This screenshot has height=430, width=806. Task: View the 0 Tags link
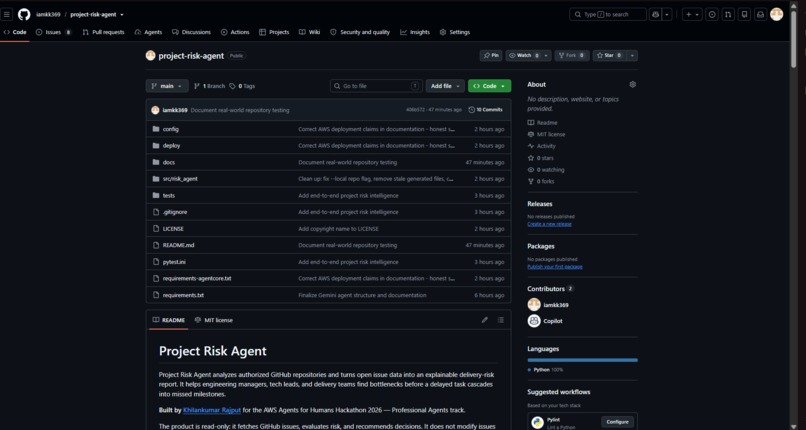click(x=242, y=86)
